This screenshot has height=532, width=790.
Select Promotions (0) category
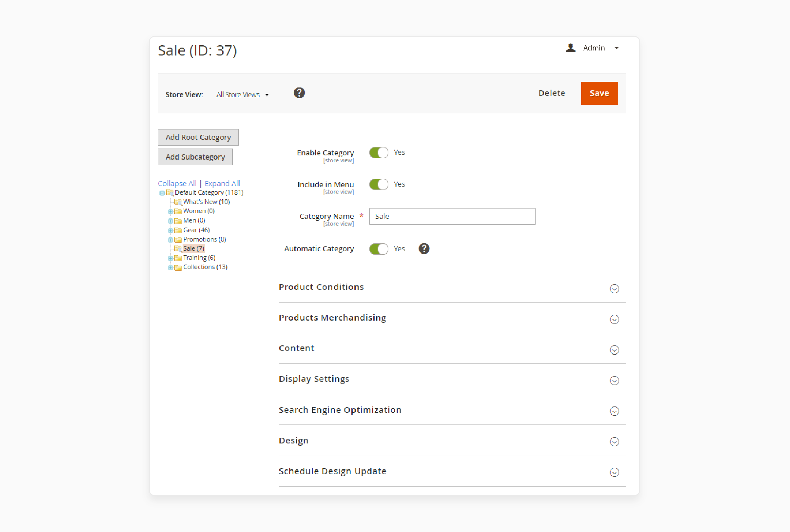tap(204, 239)
